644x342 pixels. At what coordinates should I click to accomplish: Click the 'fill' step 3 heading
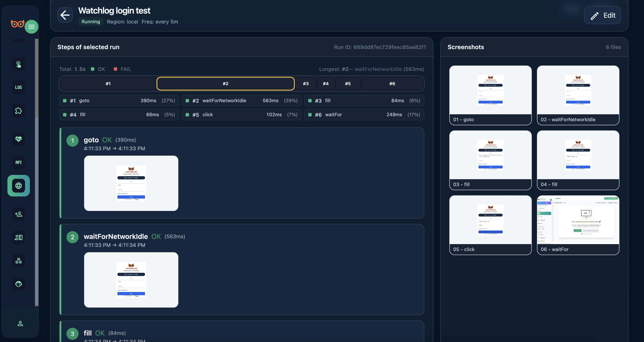pyautogui.click(x=87, y=333)
